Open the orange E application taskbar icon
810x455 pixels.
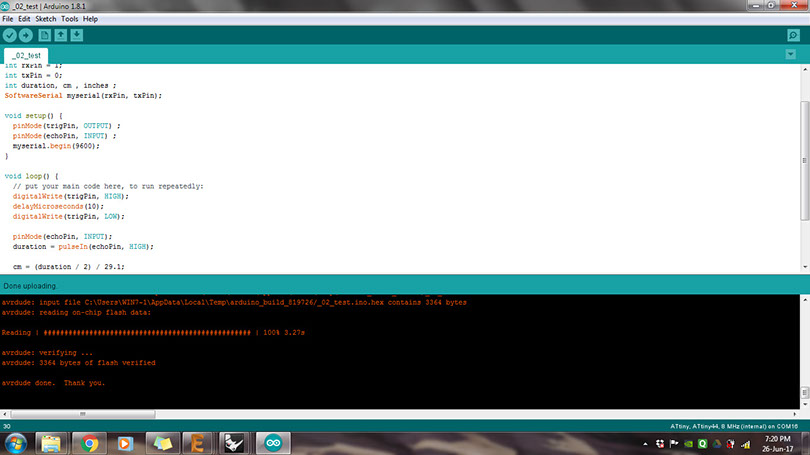coord(197,444)
